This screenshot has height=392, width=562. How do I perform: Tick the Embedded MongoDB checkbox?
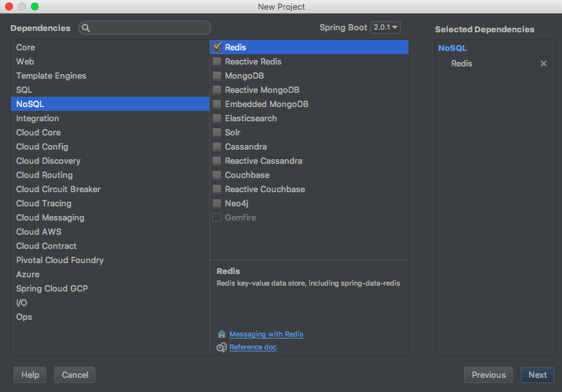tap(217, 104)
